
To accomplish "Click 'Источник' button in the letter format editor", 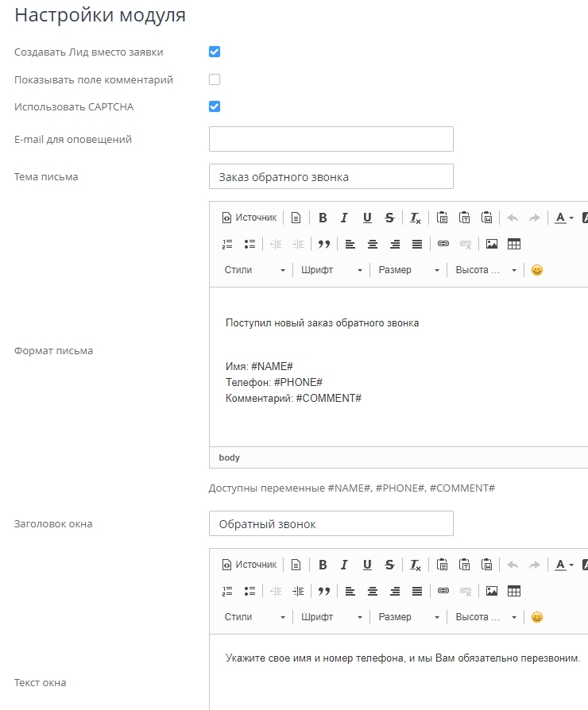I will click(249, 218).
